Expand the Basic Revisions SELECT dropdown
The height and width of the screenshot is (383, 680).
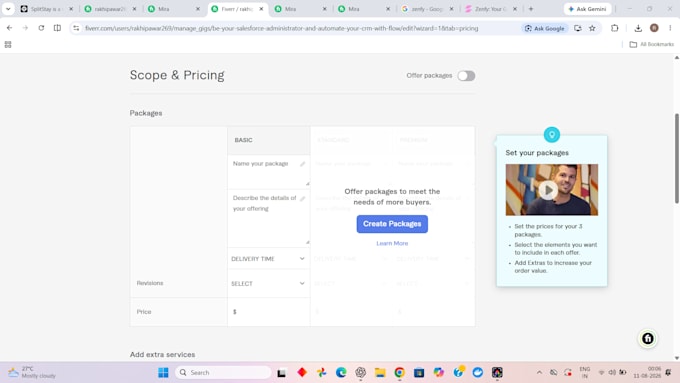(x=268, y=283)
